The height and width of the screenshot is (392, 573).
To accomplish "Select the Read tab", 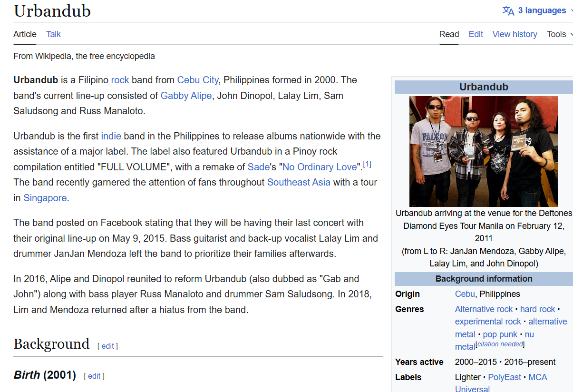I will click(449, 34).
